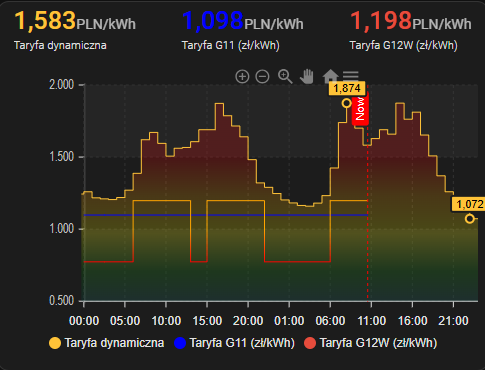This screenshot has height=370, width=485.
Task: Click the Taryfa dynamiczna header label
Action: [x=60, y=45]
